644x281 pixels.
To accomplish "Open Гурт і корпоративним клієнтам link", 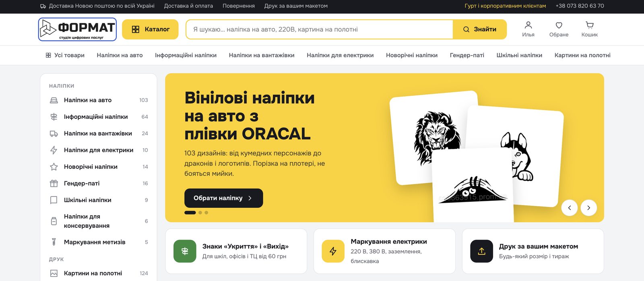I will pyautogui.click(x=505, y=6).
